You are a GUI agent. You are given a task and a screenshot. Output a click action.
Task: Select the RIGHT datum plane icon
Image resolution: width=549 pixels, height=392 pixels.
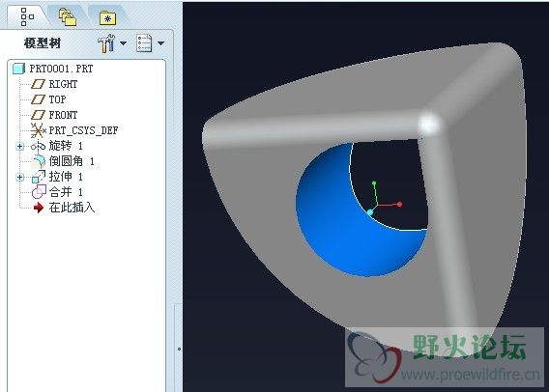pyautogui.click(x=38, y=84)
